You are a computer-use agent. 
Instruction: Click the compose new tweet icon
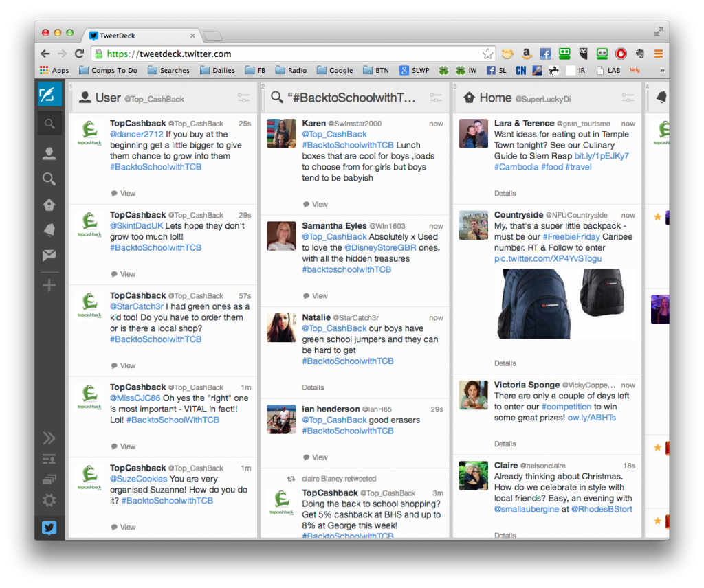[49, 94]
